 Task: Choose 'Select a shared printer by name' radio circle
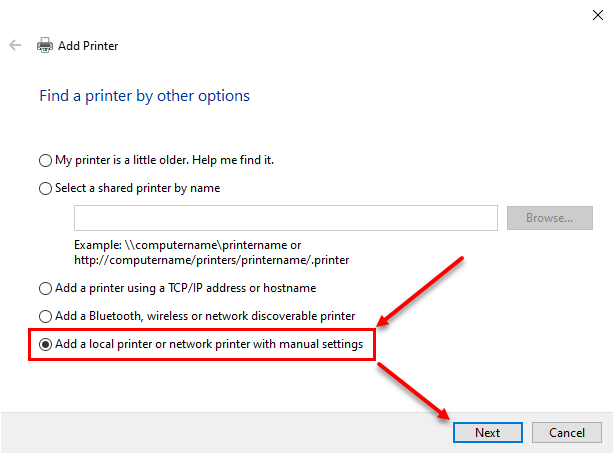pyautogui.click(x=45, y=188)
